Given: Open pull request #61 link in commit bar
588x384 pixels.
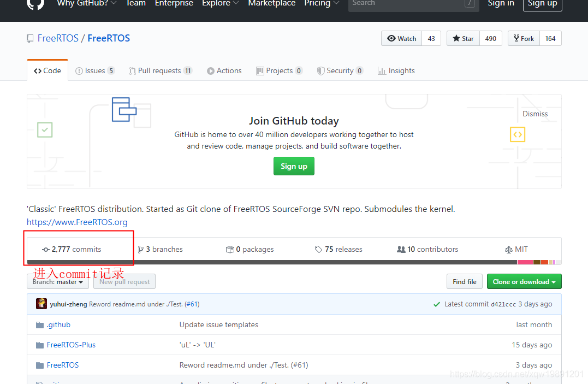Looking at the screenshot, I should [x=192, y=304].
